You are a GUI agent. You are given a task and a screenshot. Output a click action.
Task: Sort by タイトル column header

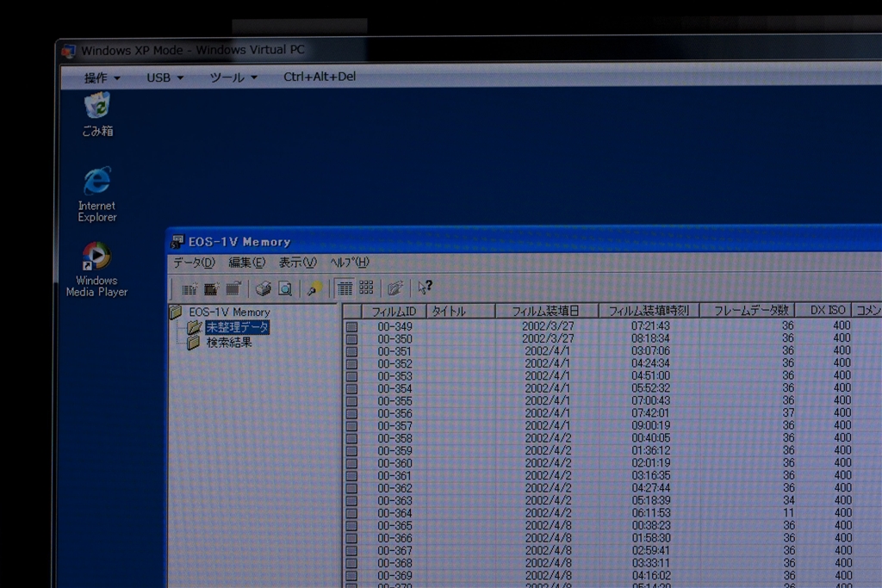[x=462, y=311]
